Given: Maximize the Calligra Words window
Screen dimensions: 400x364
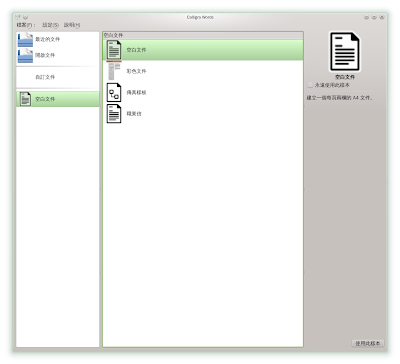Looking at the screenshot, I should [374, 17].
